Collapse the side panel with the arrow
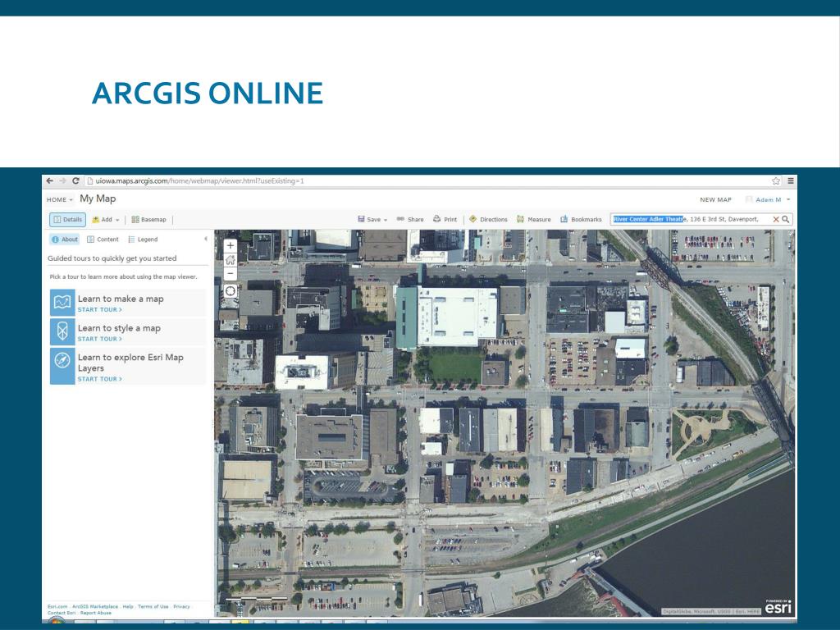This screenshot has width=840, height=630. 206,239
